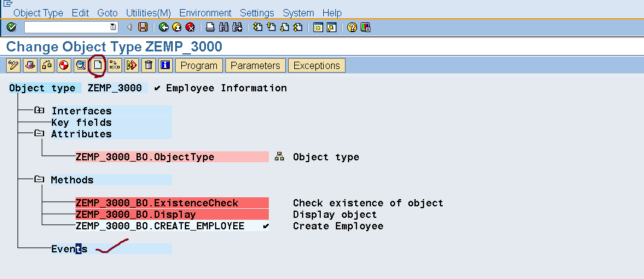Image resolution: width=644 pixels, height=279 pixels.
Task: Select ZEMP_3000_BO.ObjectType attribute
Action: tap(172, 157)
